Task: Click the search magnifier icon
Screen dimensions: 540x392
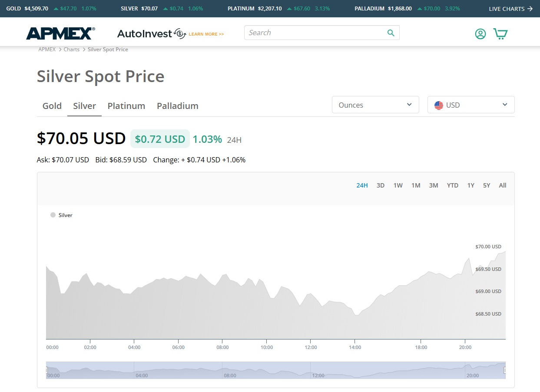Action: 391,33
